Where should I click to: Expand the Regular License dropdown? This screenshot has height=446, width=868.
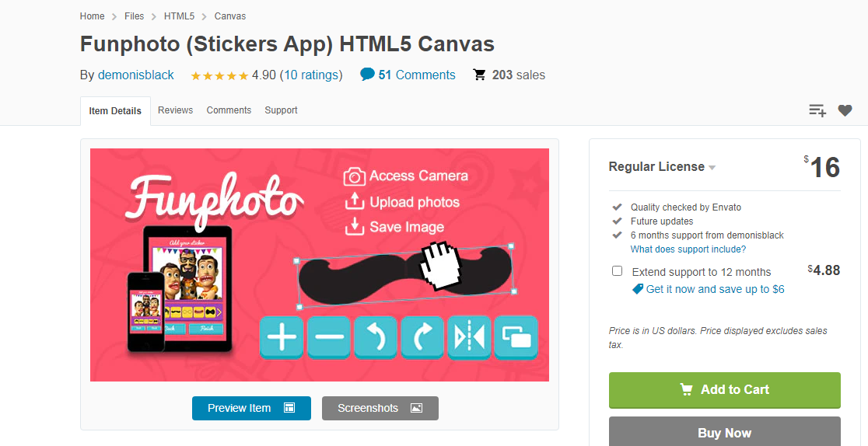[662, 166]
